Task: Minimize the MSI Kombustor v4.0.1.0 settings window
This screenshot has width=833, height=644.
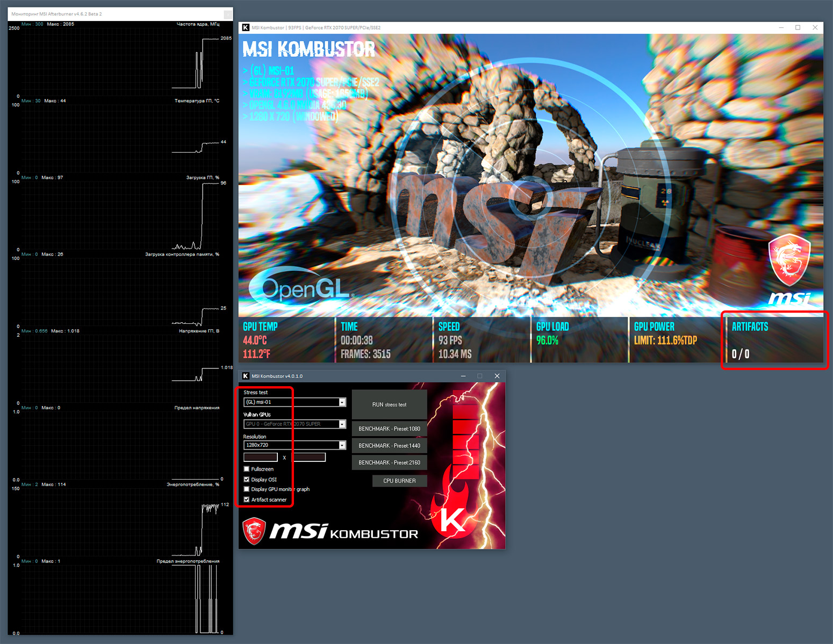Action: tap(463, 376)
